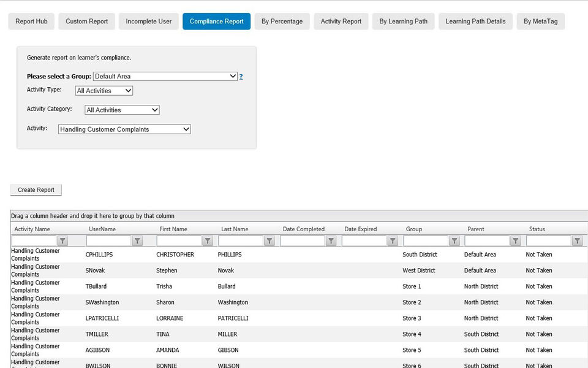Click the Group column filter icon
588x368 pixels.
click(454, 240)
